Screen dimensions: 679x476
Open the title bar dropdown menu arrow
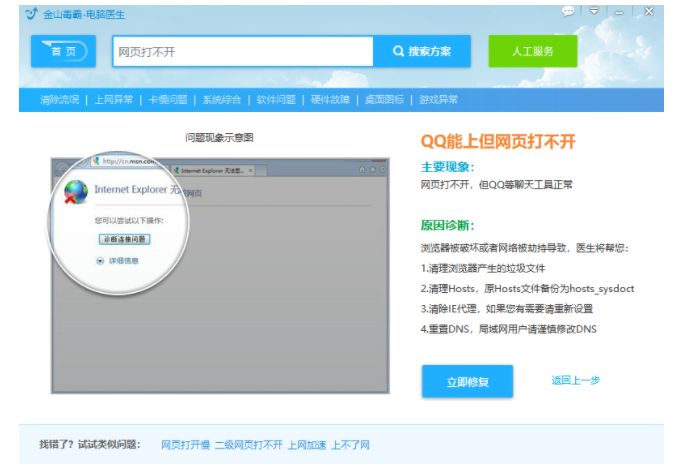[x=594, y=11]
